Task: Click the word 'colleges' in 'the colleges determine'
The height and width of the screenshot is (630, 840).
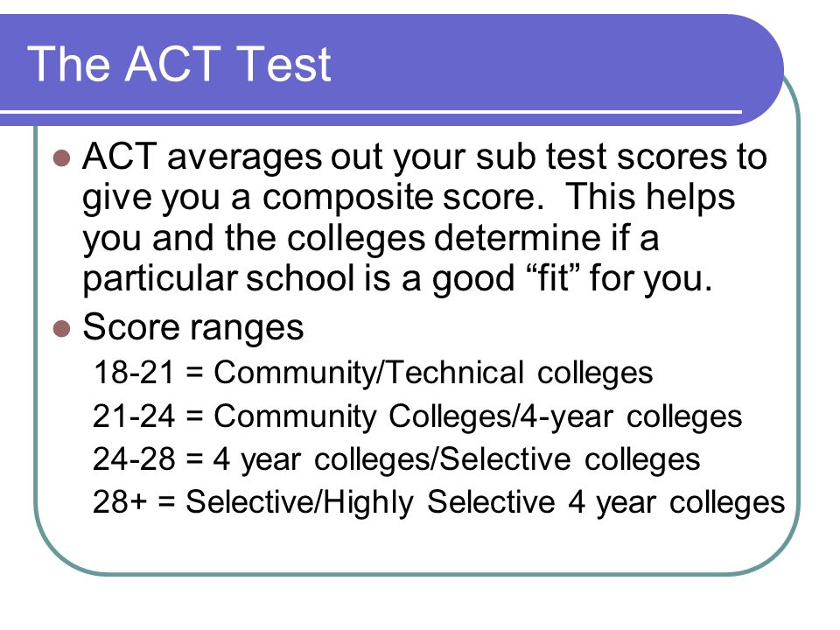Action: tap(356, 238)
